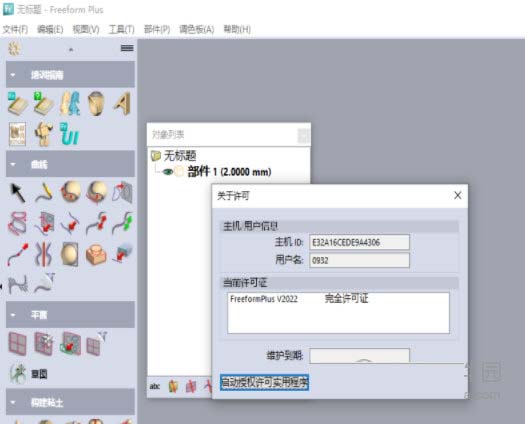
Task: Click the color swatch beside 部件 1
Action: click(x=179, y=172)
